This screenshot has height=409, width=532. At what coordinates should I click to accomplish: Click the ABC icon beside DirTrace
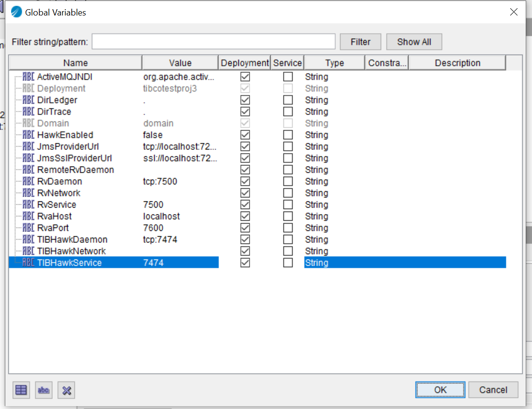(x=29, y=112)
